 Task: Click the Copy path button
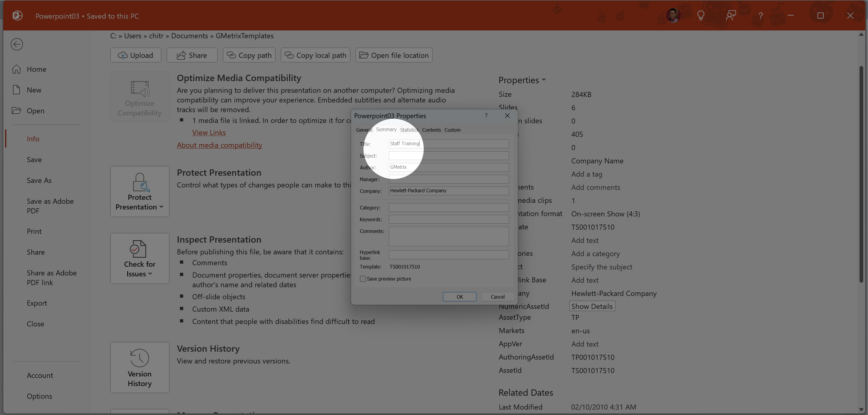tap(249, 55)
